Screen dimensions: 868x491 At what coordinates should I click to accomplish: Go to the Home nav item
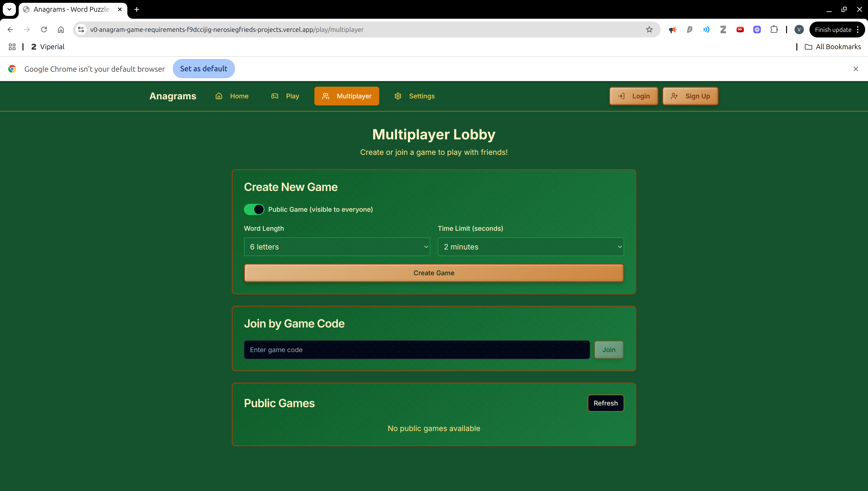click(232, 96)
